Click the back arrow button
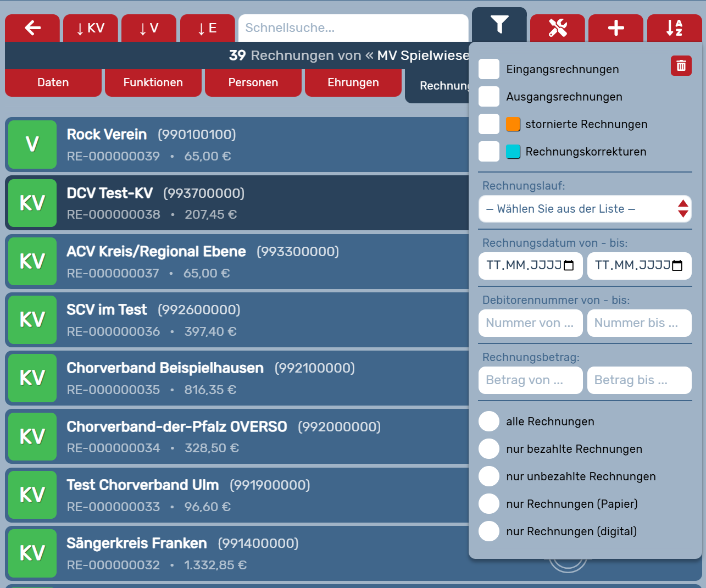This screenshot has height=588, width=706. (32, 28)
